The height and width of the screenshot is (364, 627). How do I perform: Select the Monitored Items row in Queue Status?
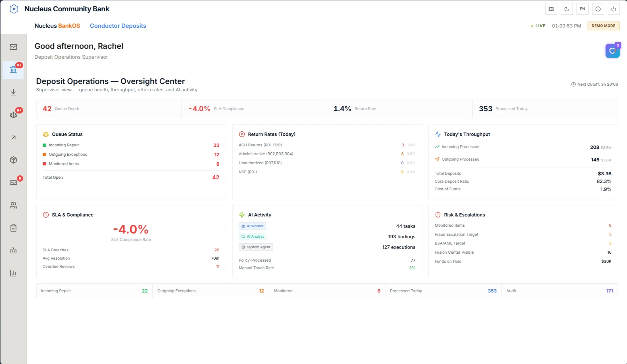[x=131, y=164]
